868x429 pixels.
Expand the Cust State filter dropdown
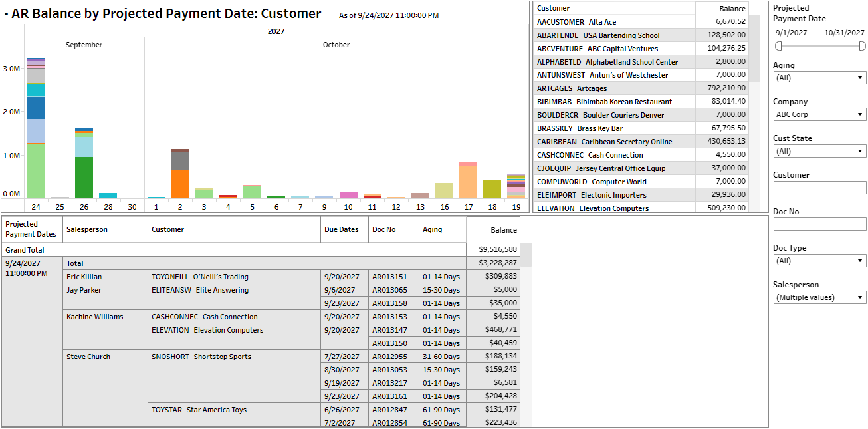pyautogui.click(x=819, y=151)
